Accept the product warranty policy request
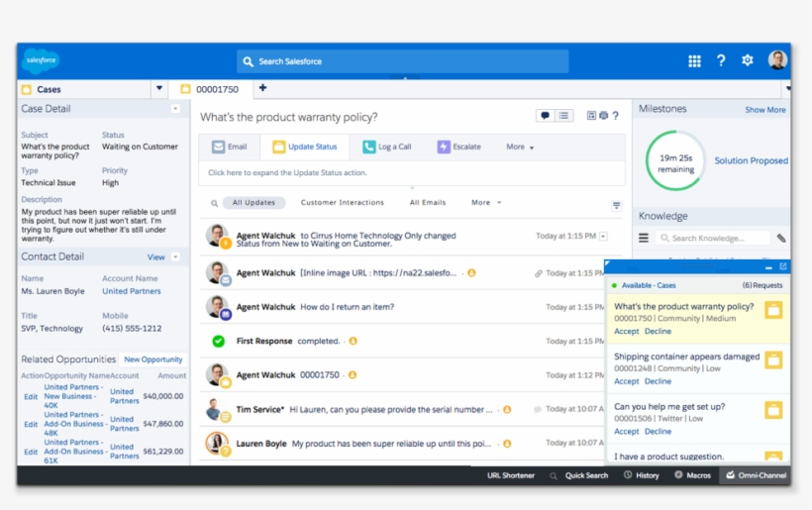 coord(627,332)
